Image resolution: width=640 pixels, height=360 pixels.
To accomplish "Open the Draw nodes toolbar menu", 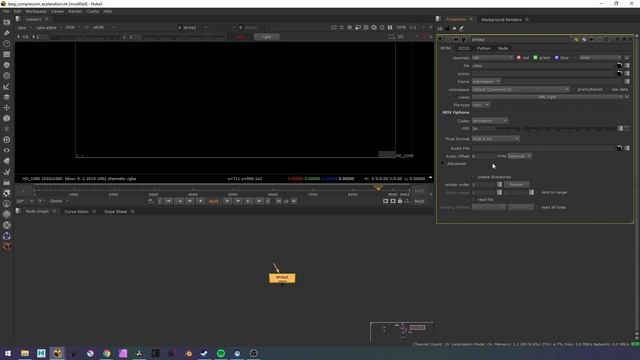I will pyautogui.click(x=7, y=33).
